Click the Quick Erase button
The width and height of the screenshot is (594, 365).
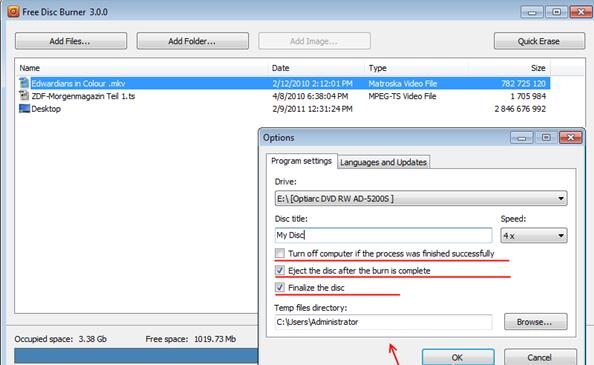[x=539, y=41]
